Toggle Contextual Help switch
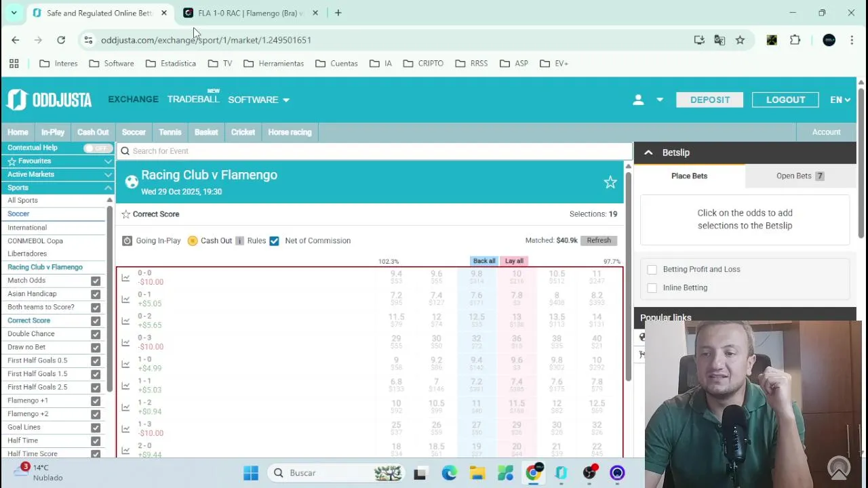 click(x=98, y=148)
